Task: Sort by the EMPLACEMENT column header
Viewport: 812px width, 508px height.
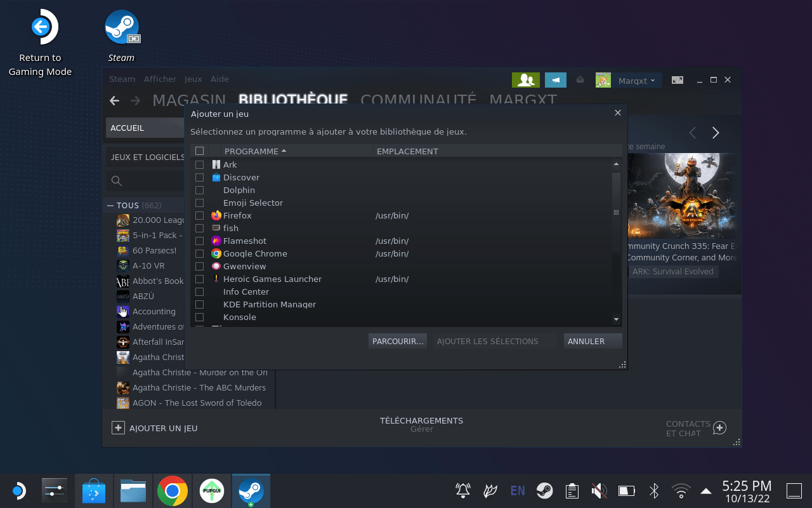Action: point(407,151)
